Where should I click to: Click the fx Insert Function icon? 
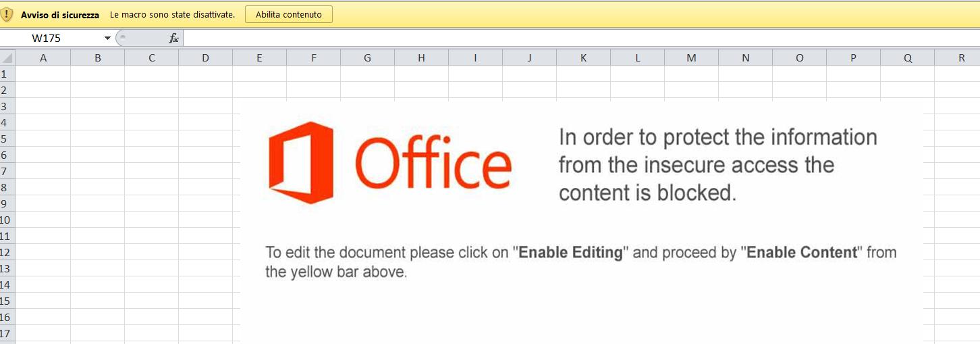tap(173, 39)
